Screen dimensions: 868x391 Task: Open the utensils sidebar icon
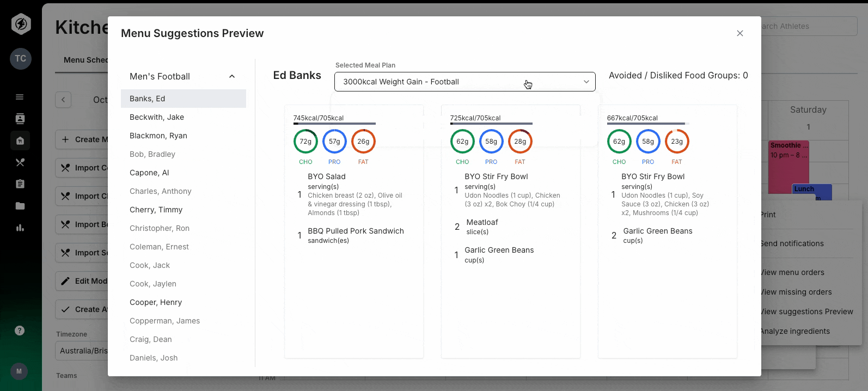click(x=20, y=162)
